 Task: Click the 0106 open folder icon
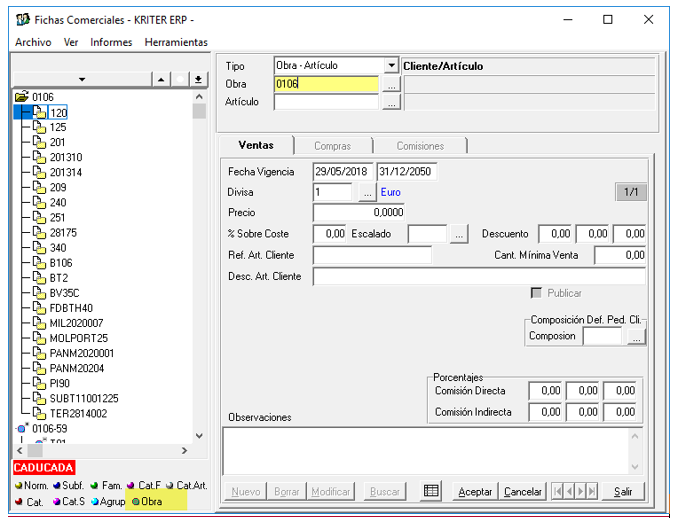click(x=22, y=97)
